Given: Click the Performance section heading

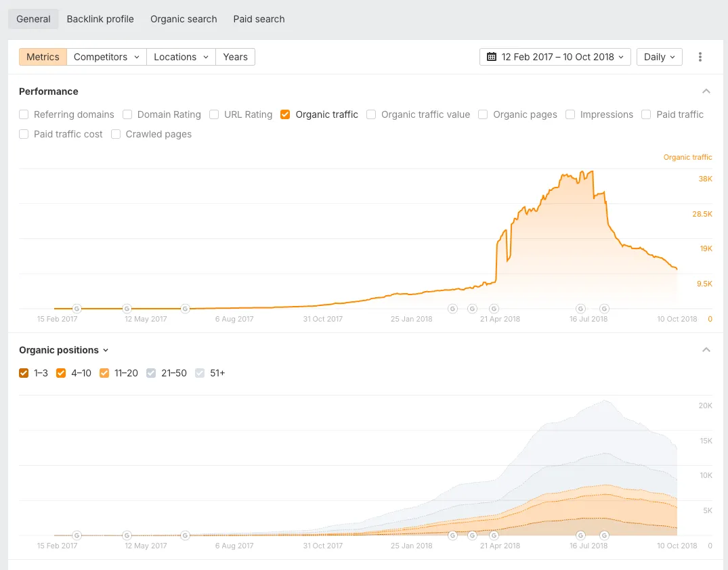Looking at the screenshot, I should 49,91.
